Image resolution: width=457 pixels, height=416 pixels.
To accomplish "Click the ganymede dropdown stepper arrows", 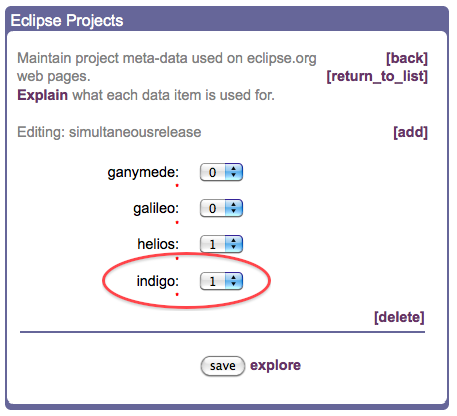I will coord(234,172).
